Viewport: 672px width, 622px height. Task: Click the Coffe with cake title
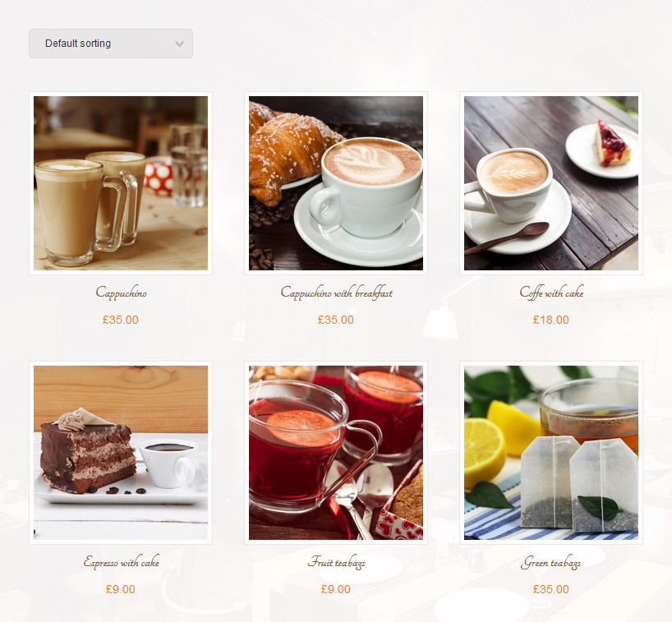(551, 293)
